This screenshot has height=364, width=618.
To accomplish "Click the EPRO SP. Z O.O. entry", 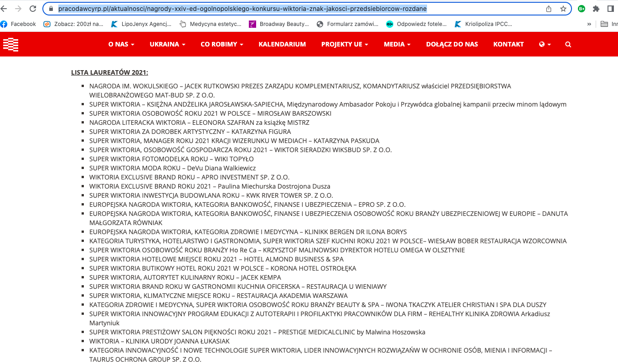I will click(247, 205).
